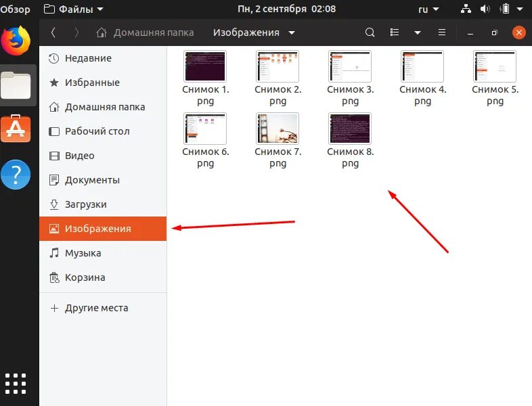This screenshot has width=532, height=406.
Task: Open Рабочий стол in sidebar
Action: (x=103, y=131)
